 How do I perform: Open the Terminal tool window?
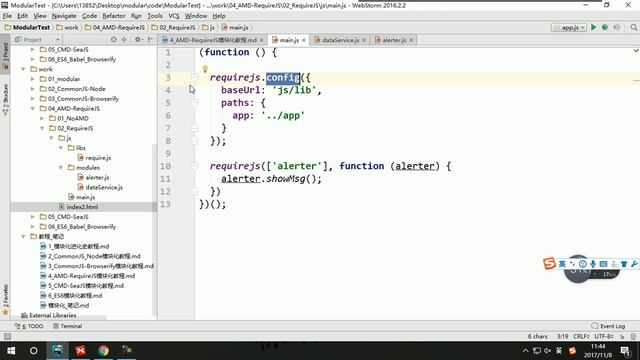point(68,326)
